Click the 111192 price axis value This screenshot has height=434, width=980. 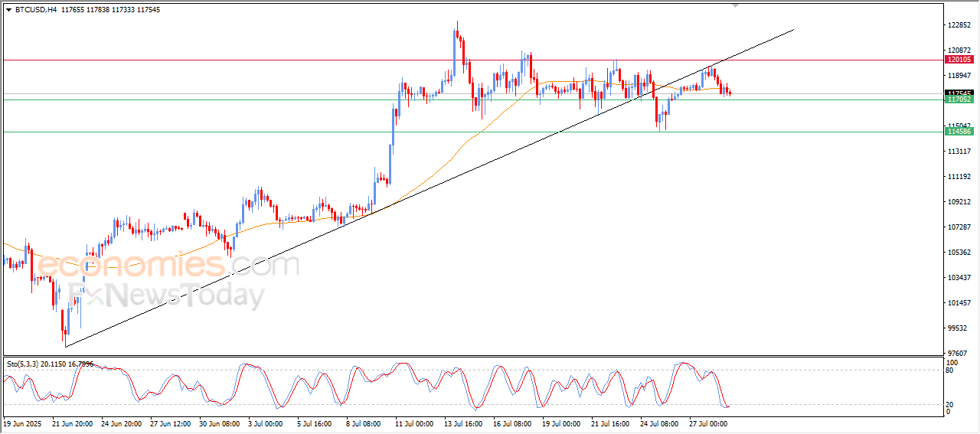click(x=959, y=177)
